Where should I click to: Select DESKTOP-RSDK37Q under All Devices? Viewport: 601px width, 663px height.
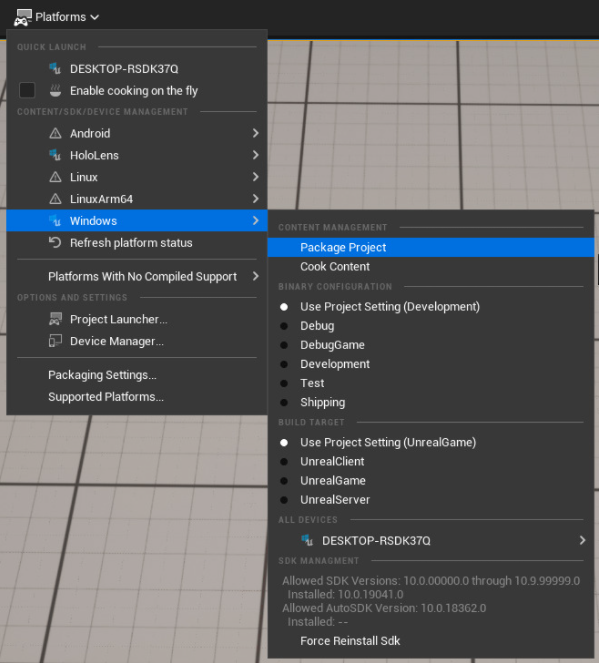[x=431, y=540]
